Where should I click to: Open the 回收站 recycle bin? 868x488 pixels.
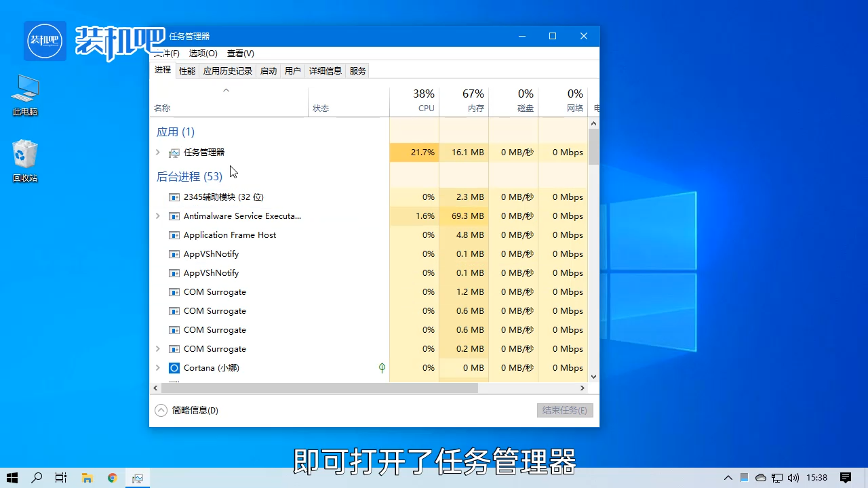[24, 156]
